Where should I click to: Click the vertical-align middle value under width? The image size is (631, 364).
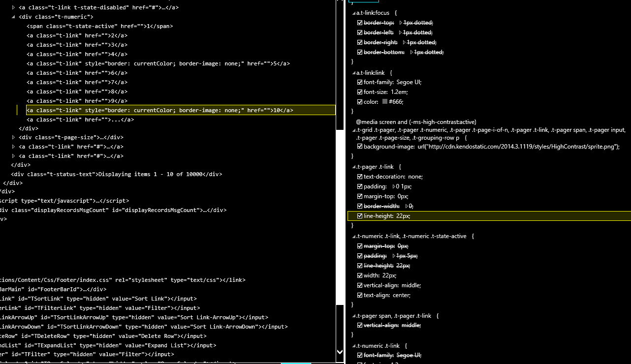coord(411,285)
